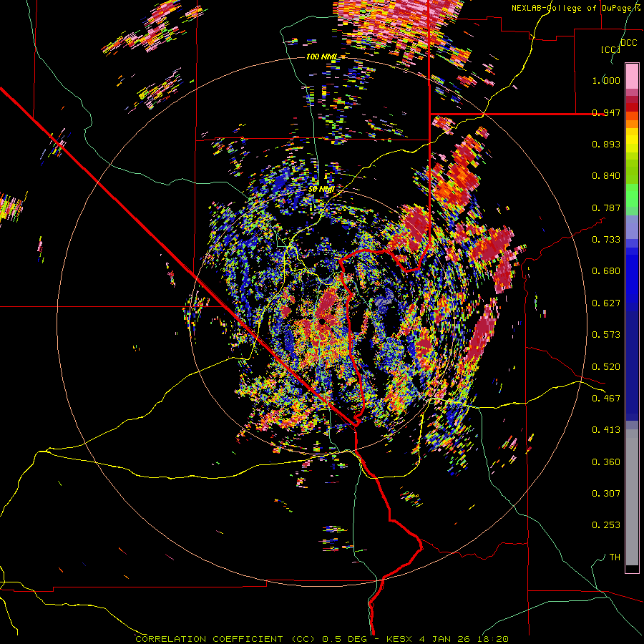
Task: Pick the bright green color bar segment
Action: (632, 195)
